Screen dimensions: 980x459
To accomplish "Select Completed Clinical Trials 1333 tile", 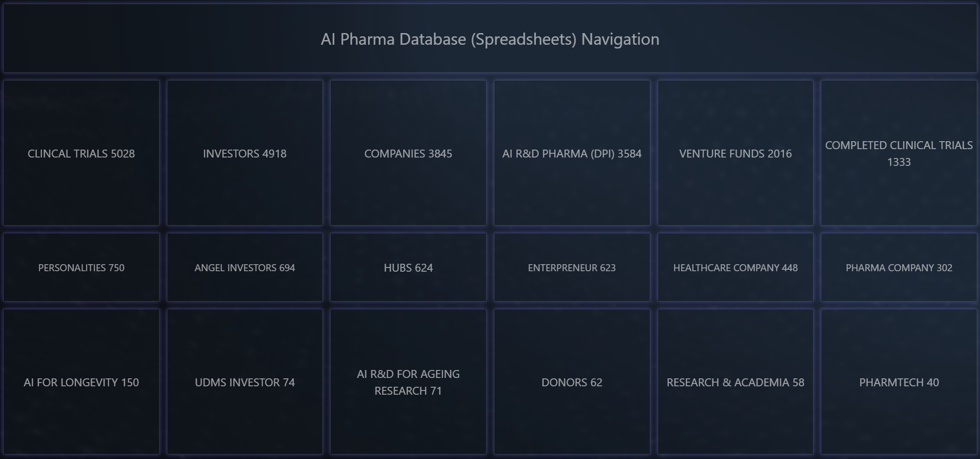I will click(x=899, y=153).
